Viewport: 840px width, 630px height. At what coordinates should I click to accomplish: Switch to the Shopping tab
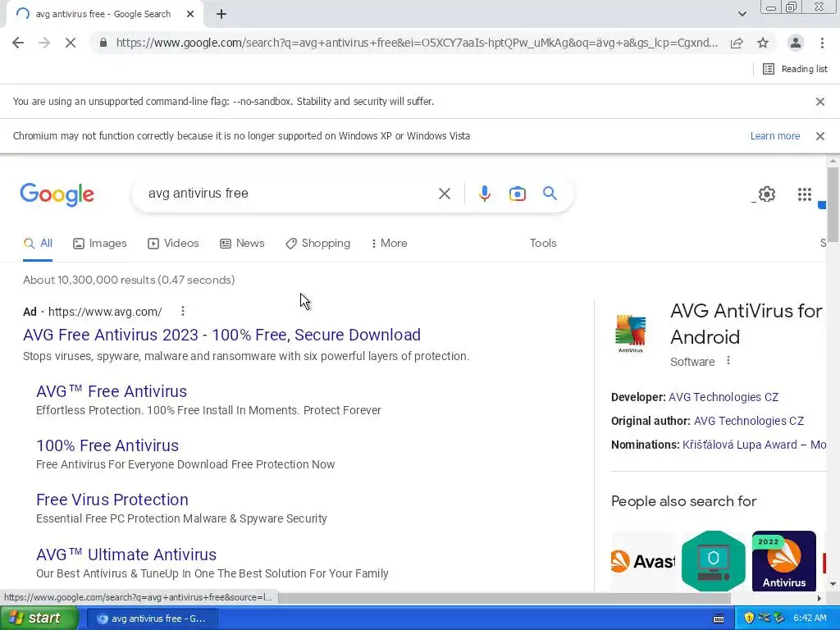318,244
